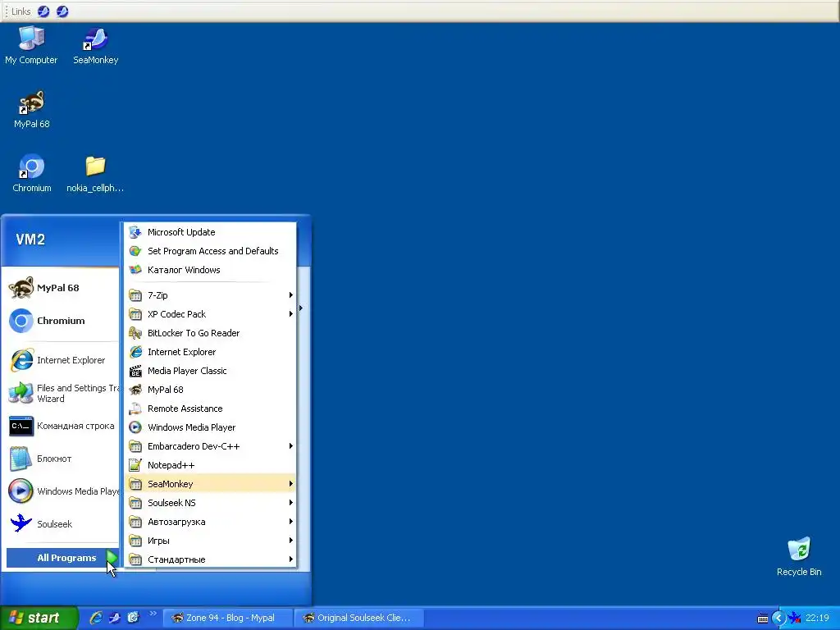Open My Computer desktop icon
The width and height of the screenshot is (840, 630).
click(x=31, y=46)
